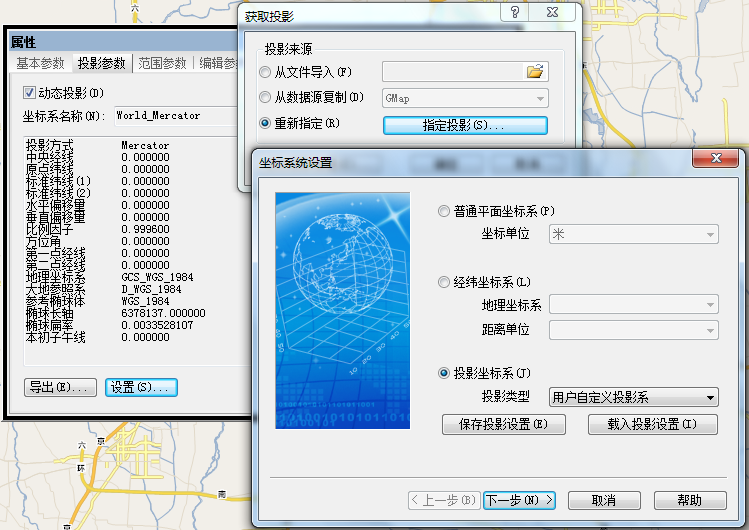Click the 设置(S)... button in 属性 window
The image size is (749, 530).
(x=141, y=387)
